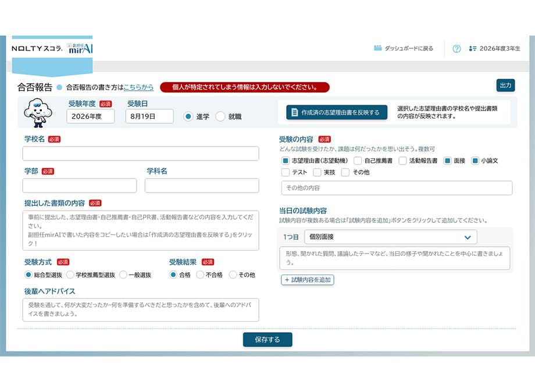Screen dimensions: 535x392
Task: Click the document icon on 志望理由書を反映する button
Action: [294, 112]
